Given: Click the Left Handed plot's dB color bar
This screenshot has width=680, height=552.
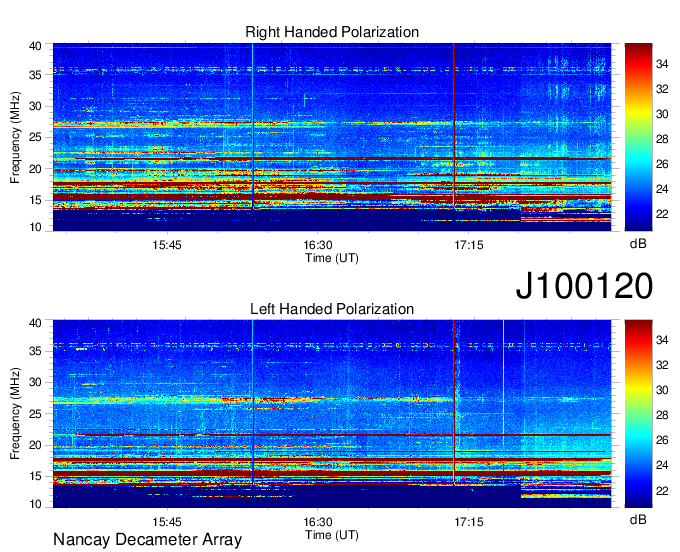Looking at the screenshot, I should coord(638,414).
